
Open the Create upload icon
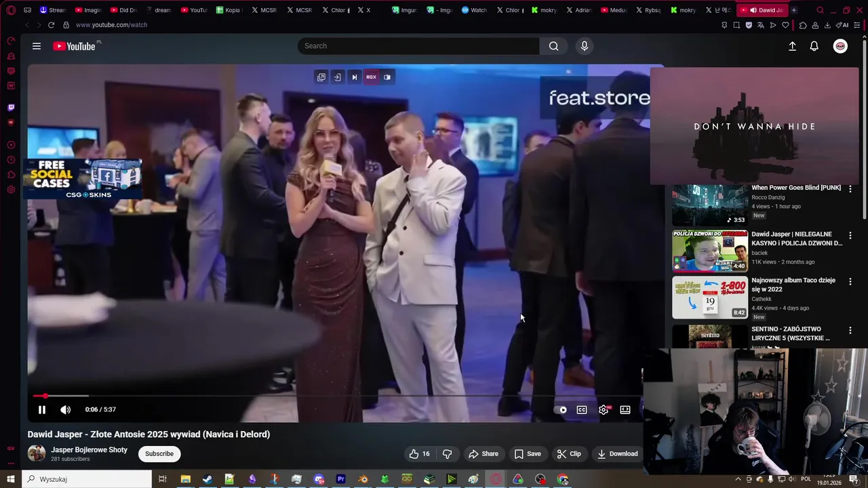(x=792, y=46)
